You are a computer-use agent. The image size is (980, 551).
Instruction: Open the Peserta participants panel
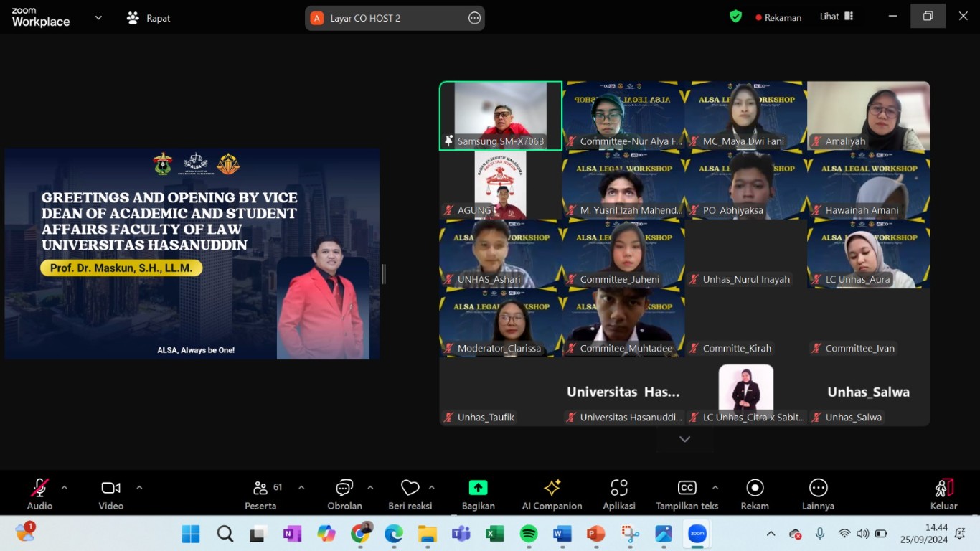pyautogui.click(x=260, y=494)
